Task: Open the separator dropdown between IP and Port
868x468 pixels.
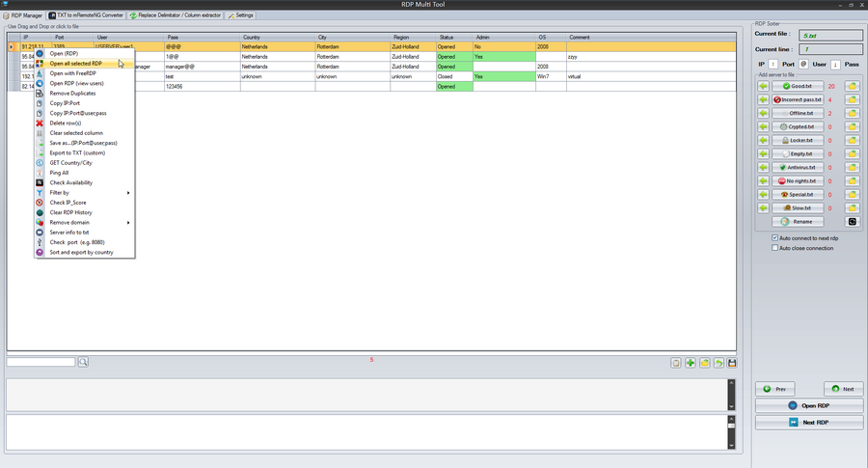Action: tap(773, 64)
